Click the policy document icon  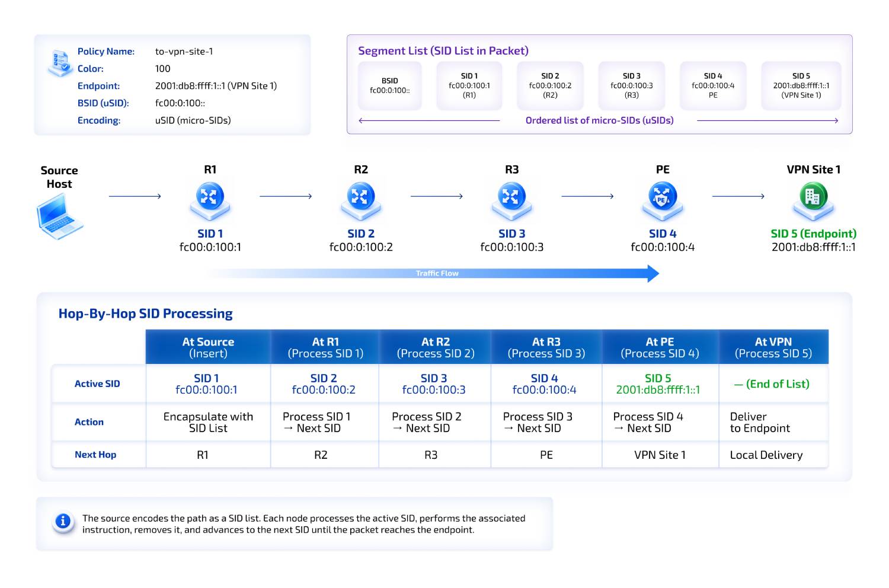(x=60, y=62)
